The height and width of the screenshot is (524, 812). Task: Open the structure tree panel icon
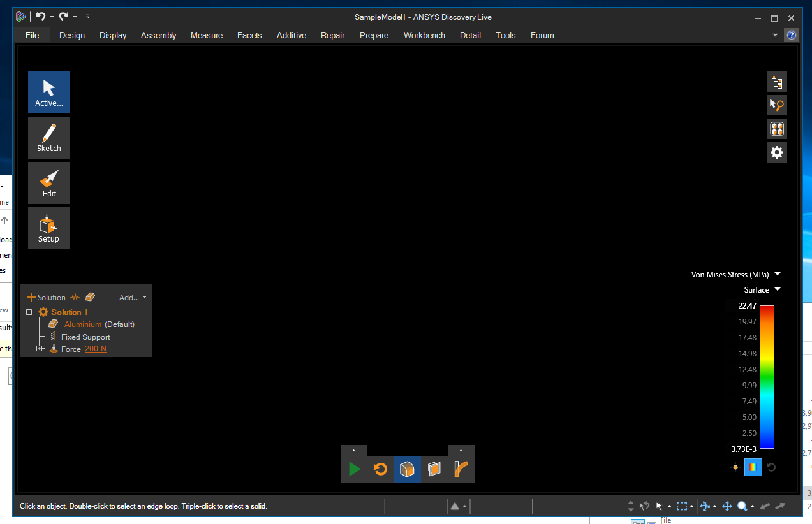click(x=776, y=82)
